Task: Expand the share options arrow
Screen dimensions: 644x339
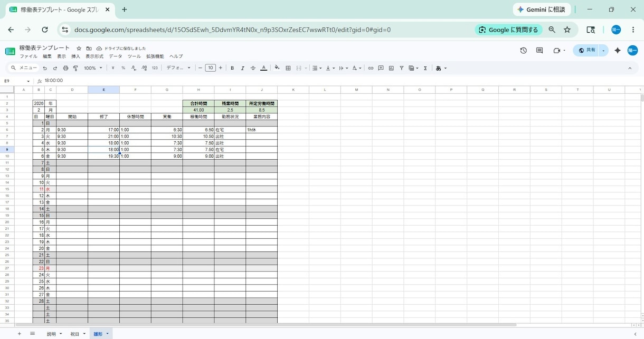Action: tap(603, 51)
